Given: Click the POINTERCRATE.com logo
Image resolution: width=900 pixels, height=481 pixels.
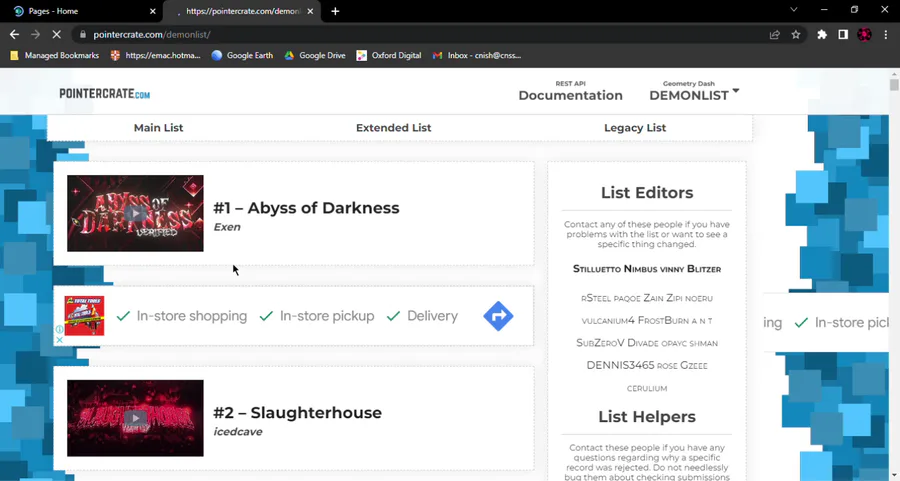Looking at the screenshot, I should click(104, 94).
